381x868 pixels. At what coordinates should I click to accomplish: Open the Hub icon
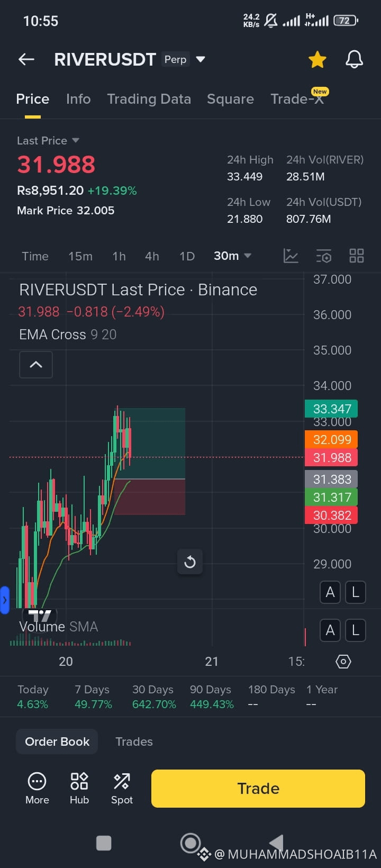(79, 788)
